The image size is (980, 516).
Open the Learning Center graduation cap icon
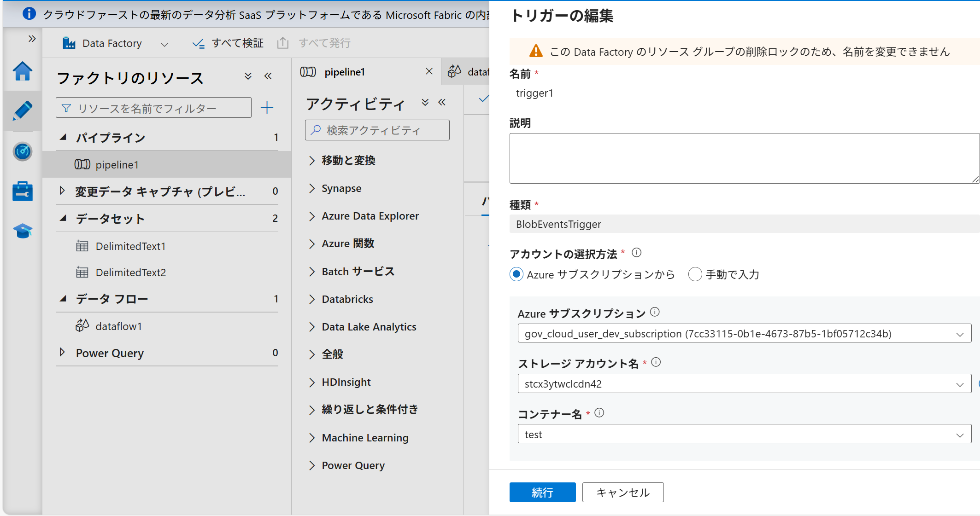tap(22, 231)
